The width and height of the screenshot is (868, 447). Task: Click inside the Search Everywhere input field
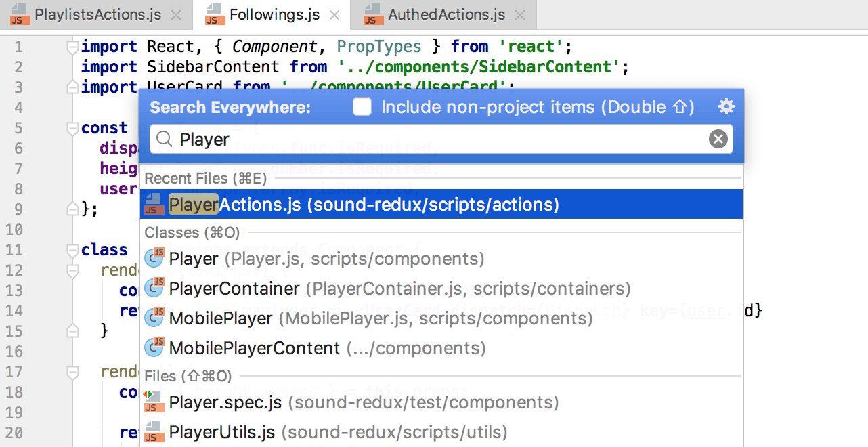click(406, 139)
